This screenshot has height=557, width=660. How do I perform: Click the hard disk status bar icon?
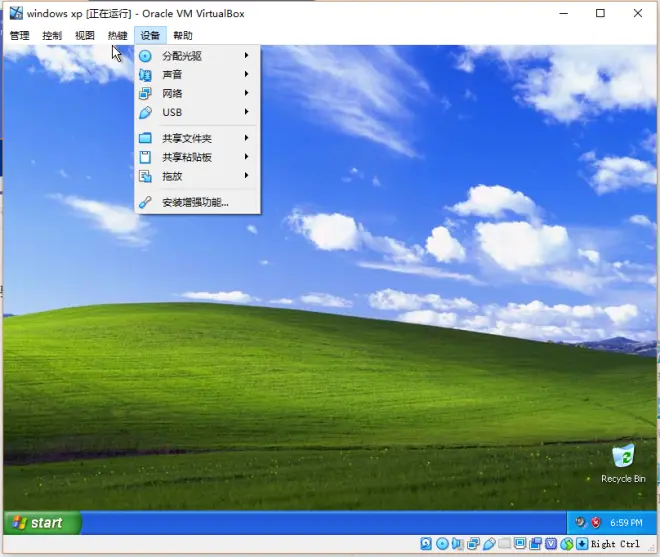coord(426,544)
